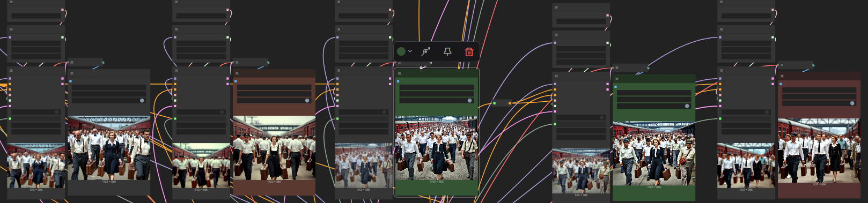Toggle the switch in the brown node
This screenshot has height=203, width=868.
point(307,100)
